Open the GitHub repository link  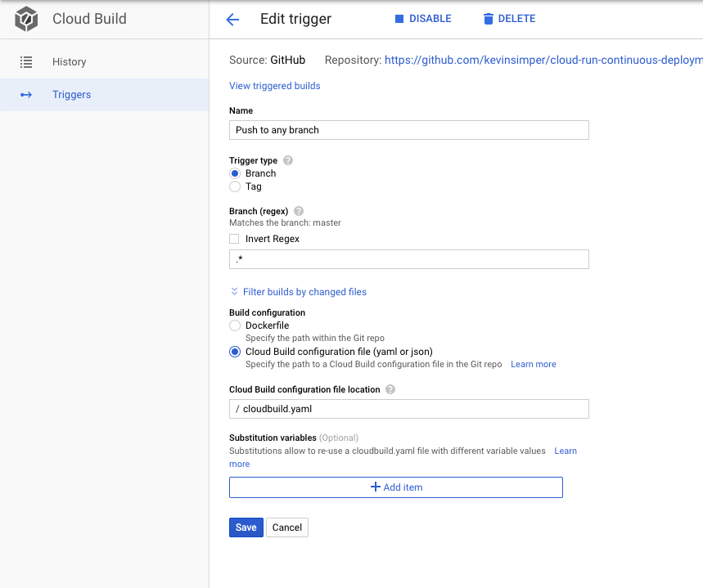point(543,60)
